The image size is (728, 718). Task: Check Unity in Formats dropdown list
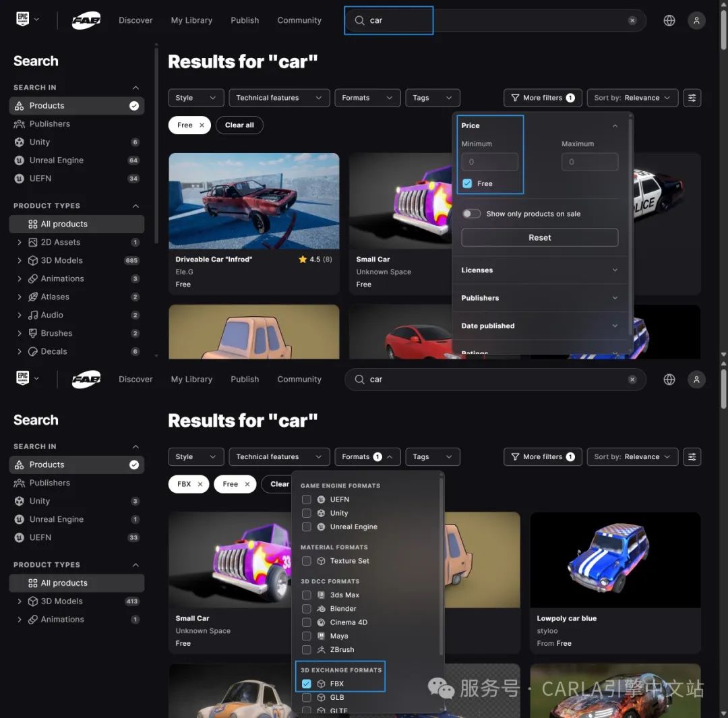307,513
